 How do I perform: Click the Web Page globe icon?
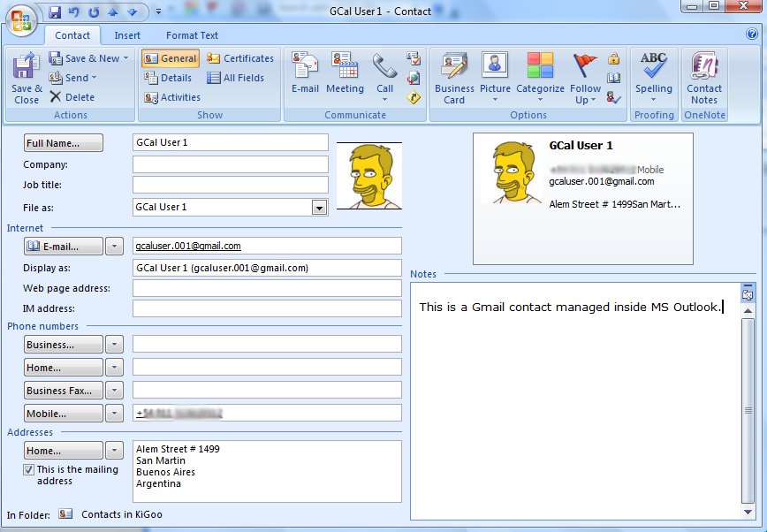tap(414, 79)
